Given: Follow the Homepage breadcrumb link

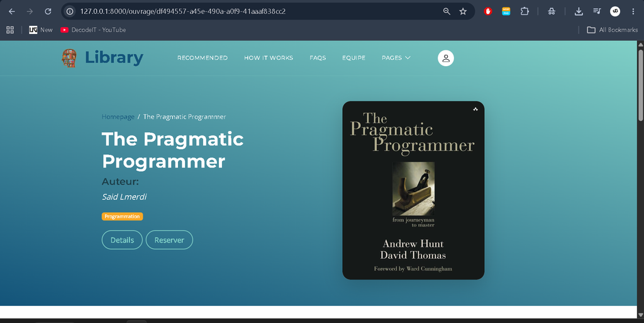Looking at the screenshot, I should tap(118, 116).
